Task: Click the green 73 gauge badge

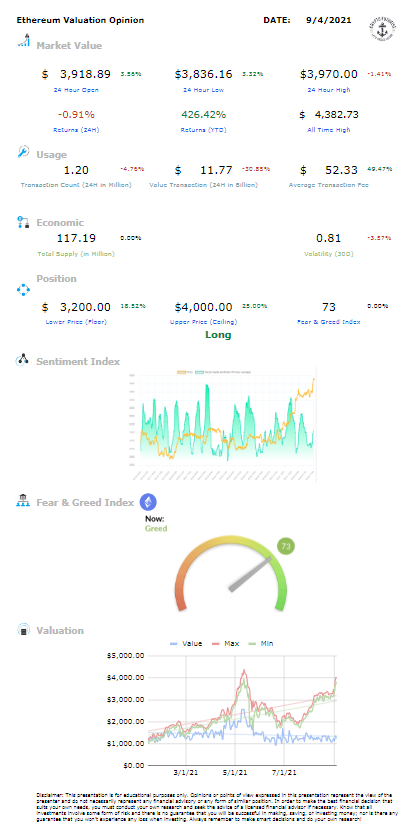Action: [286, 547]
